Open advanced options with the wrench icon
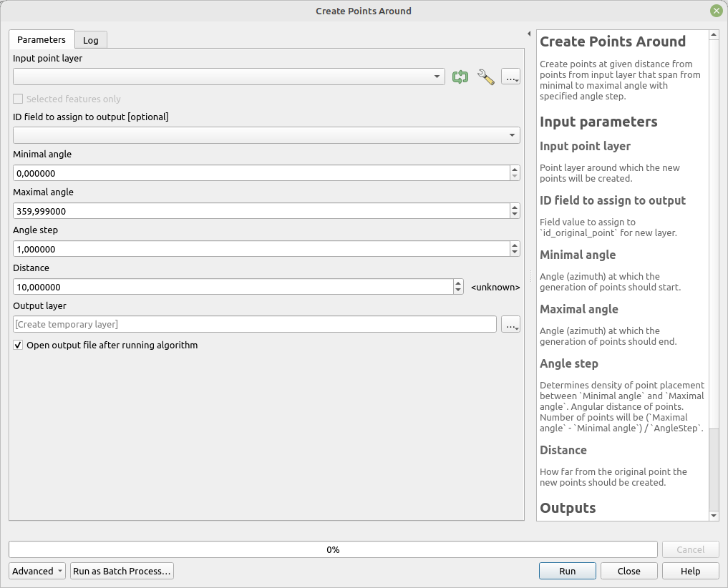Image resolution: width=728 pixels, height=588 pixels. (x=485, y=77)
